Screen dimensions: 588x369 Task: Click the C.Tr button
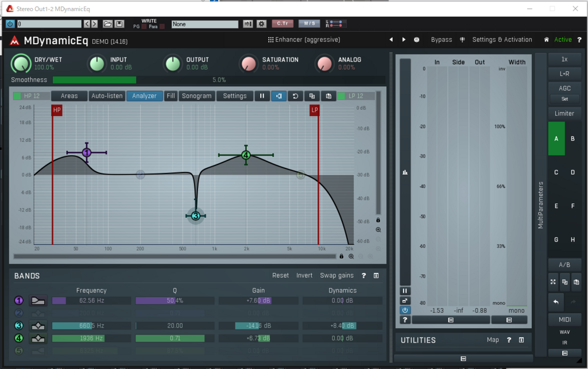283,23
